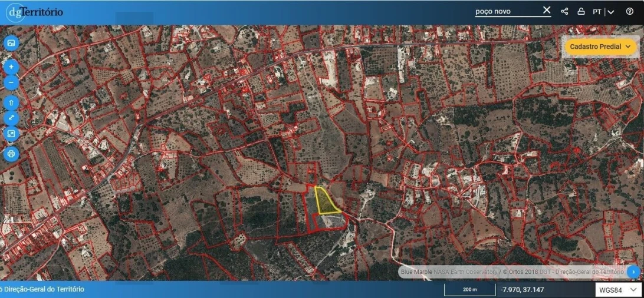Expand the Cadastro Predial layer dropdown
Screen dimensions: 644x298
[601, 47]
